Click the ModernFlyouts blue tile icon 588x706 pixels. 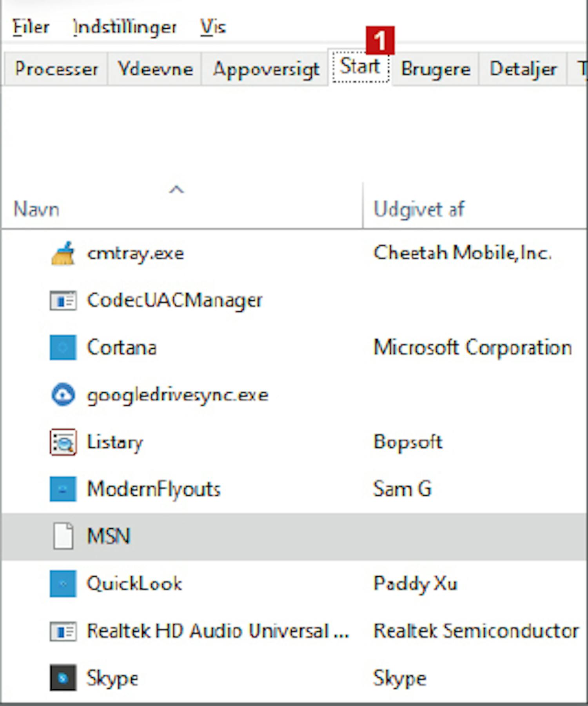coord(63,489)
